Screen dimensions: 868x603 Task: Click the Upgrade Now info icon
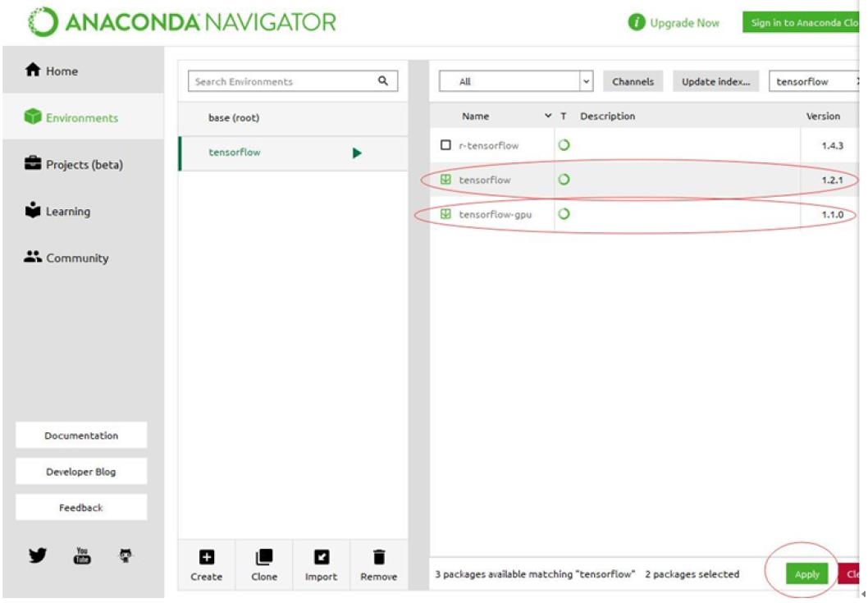coord(637,22)
